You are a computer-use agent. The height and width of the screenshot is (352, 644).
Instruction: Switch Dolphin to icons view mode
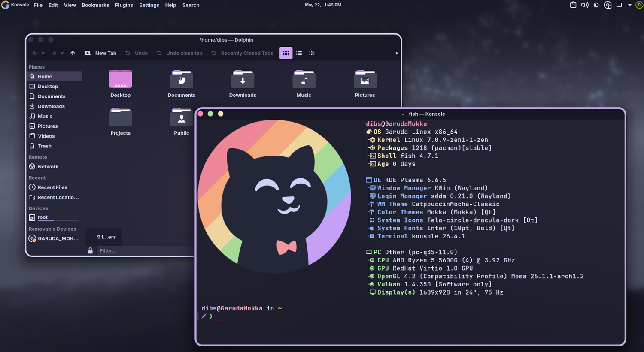[286, 53]
